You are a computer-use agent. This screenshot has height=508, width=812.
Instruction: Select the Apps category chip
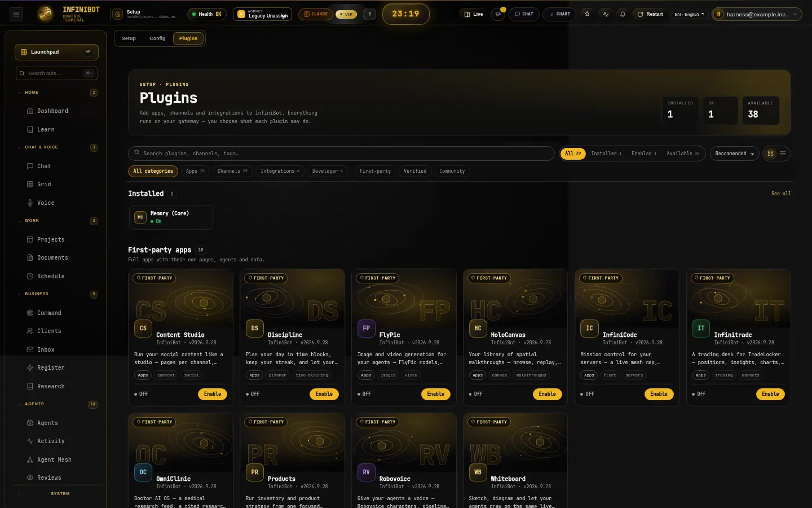(195, 171)
